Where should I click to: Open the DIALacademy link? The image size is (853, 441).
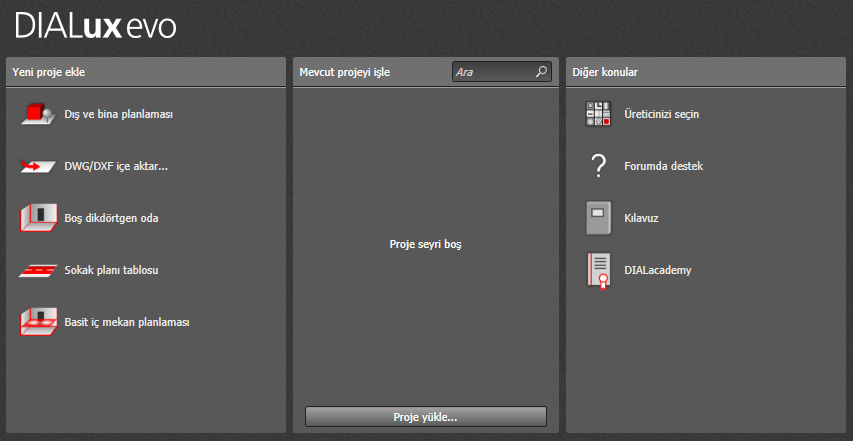tap(658, 270)
